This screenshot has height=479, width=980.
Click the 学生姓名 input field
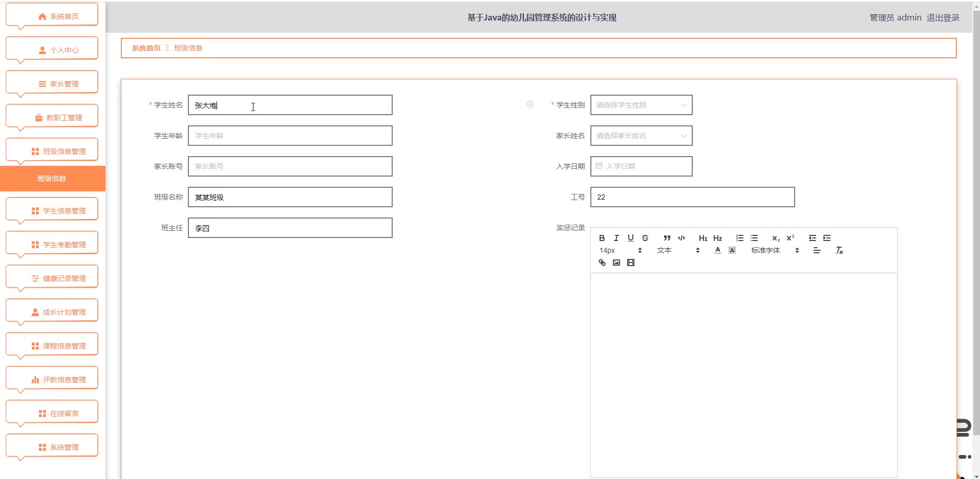(290, 105)
